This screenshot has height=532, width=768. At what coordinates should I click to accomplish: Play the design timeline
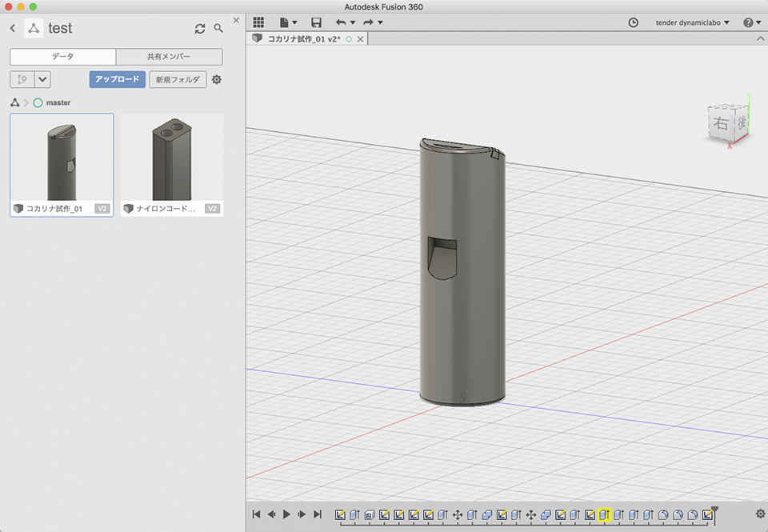tap(287, 514)
